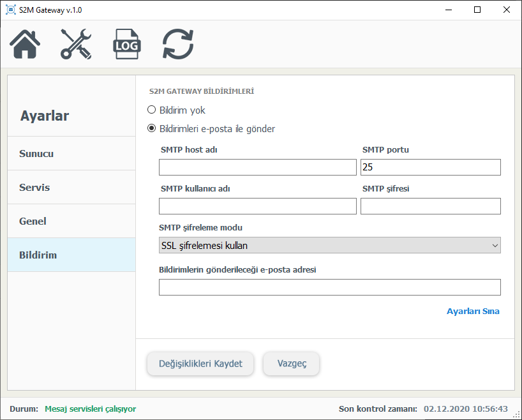Open settings via wrench and screwdriver icon
The width and height of the screenshot is (522, 420).
point(76,45)
